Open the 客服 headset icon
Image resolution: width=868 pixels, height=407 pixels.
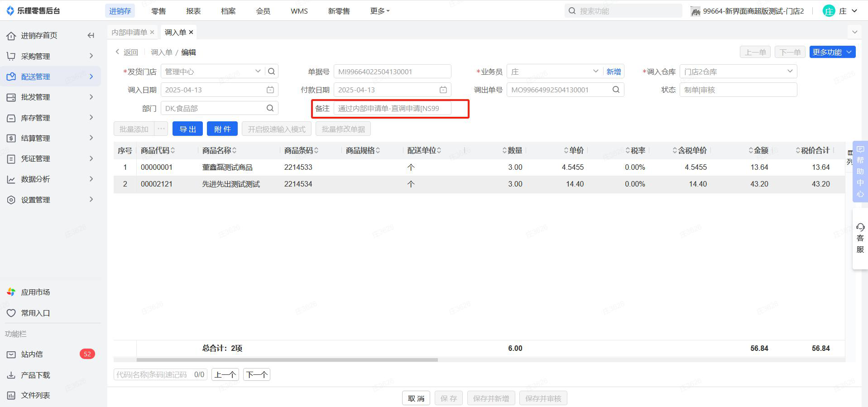click(860, 227)
